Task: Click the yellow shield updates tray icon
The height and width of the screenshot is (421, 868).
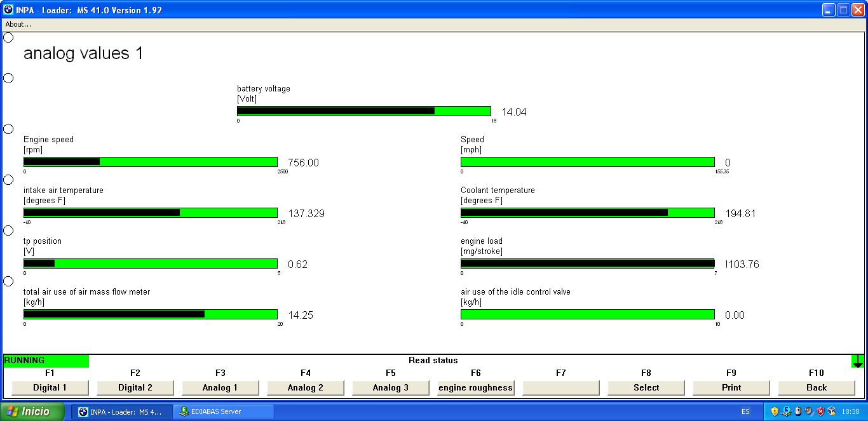Action: (775, 411)
